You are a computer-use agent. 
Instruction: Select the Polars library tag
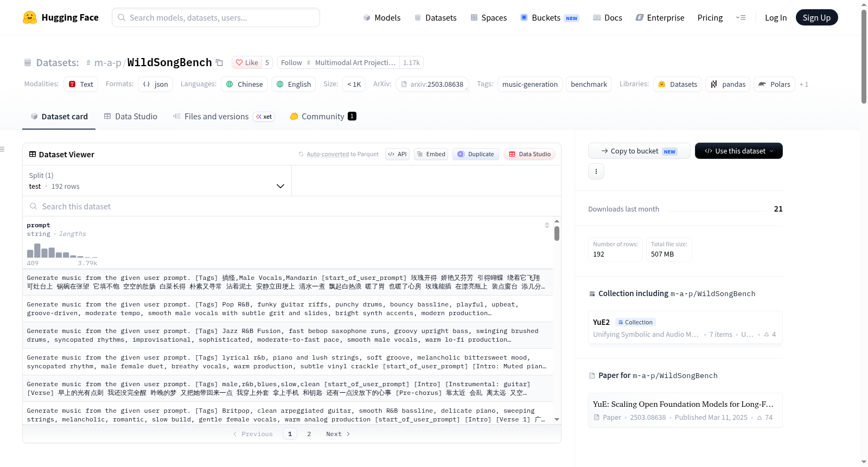point(774,84)
